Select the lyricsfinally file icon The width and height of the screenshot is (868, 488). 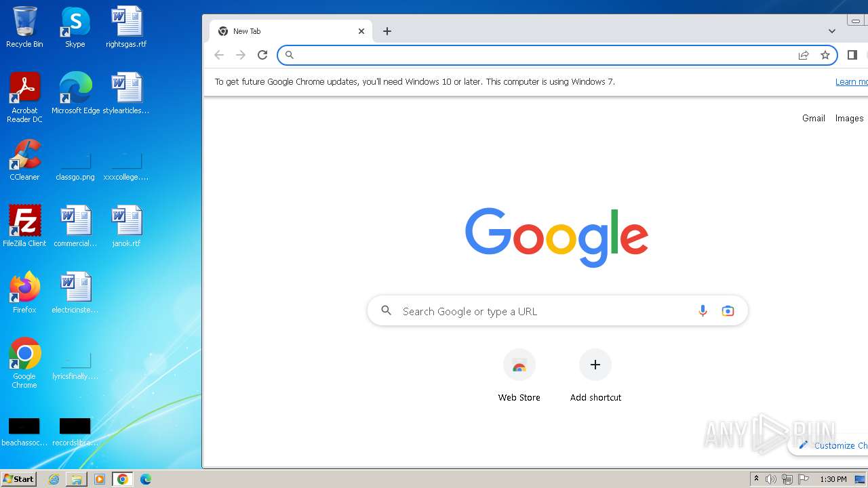[x=75, y=366]
